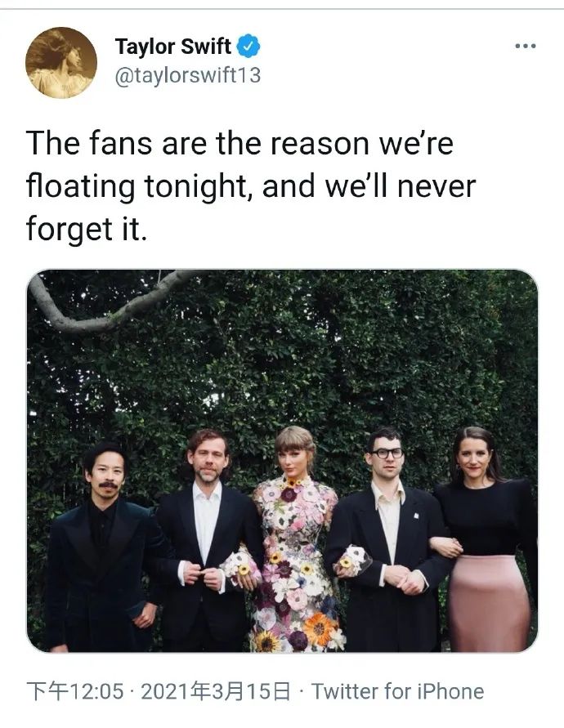Open the round sepia profile avatar
The width and height of the screenshot is (564, 728).
61,63
